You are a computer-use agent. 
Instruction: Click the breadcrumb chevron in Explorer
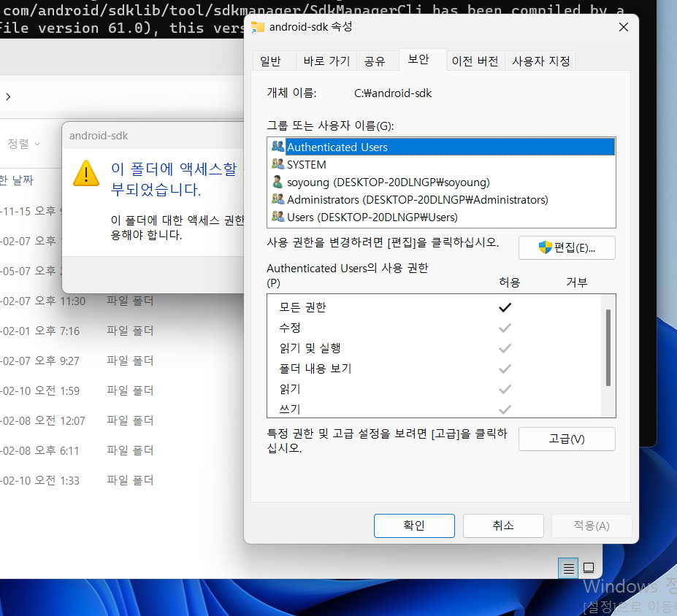tap(8, 96)
